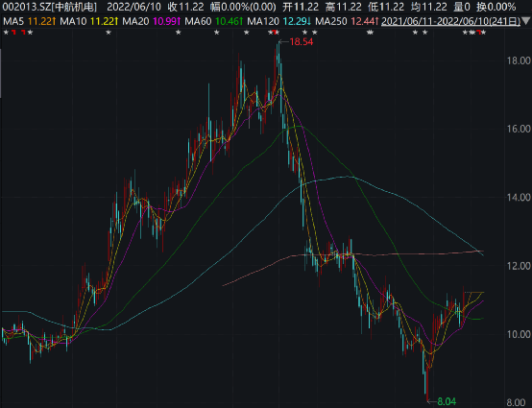Click the leftmost star event marker

pos(6,33)
